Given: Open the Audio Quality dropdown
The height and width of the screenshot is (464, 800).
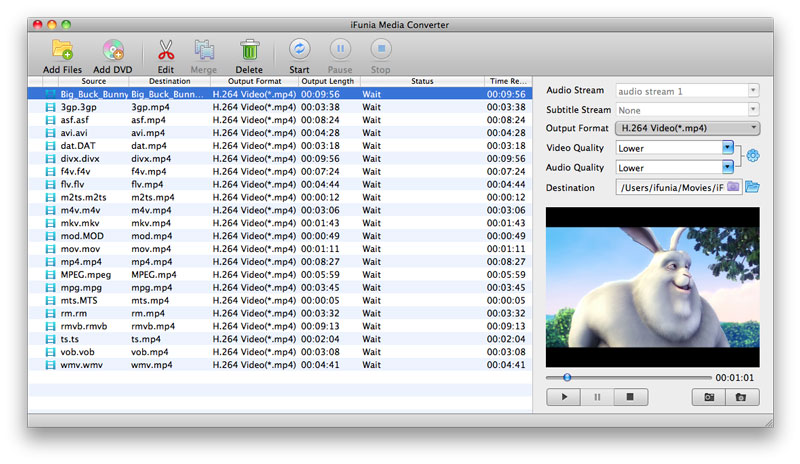Looking at the screenshot, I should tap(675, 168).
